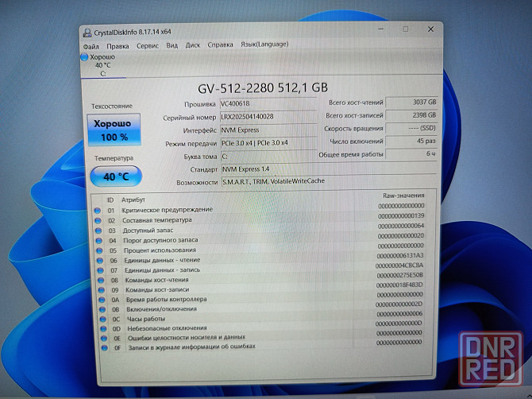Click the ID column header
The image size is (532, 399).
click(x=110, y=200)
